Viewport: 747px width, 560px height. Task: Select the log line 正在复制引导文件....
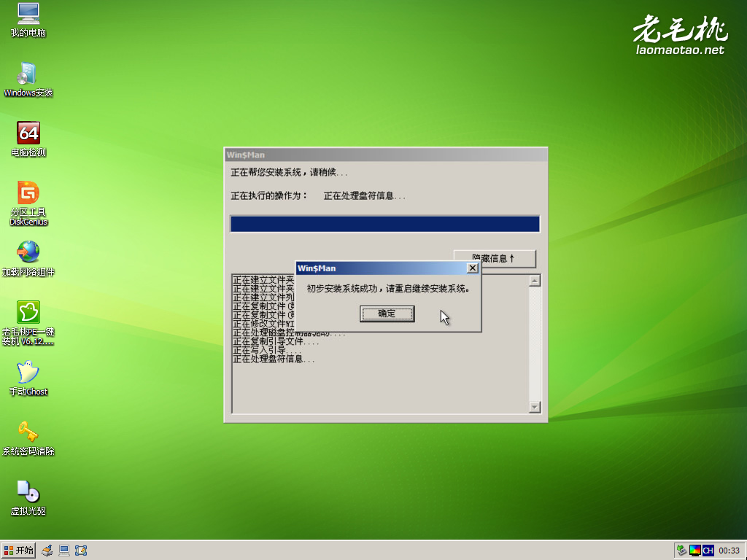[x=276, y=341]
